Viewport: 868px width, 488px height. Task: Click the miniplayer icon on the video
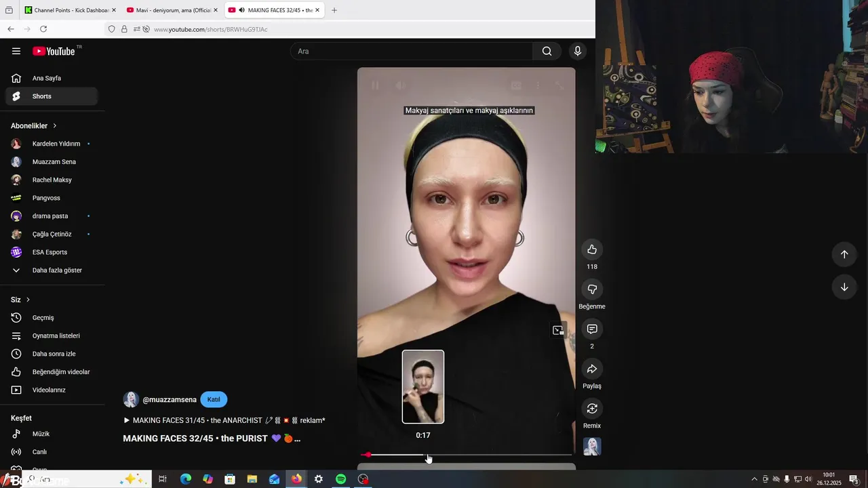point(558,330)
